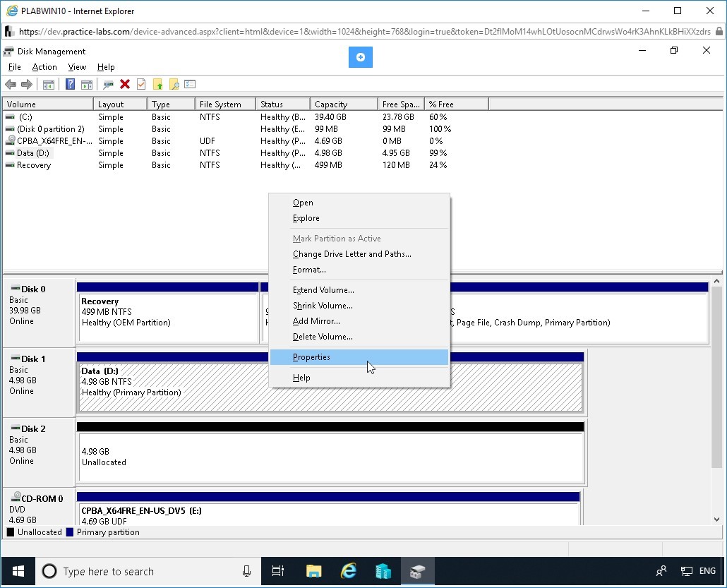
Task: Click the browser address bar URL
Action: (364, 32)
